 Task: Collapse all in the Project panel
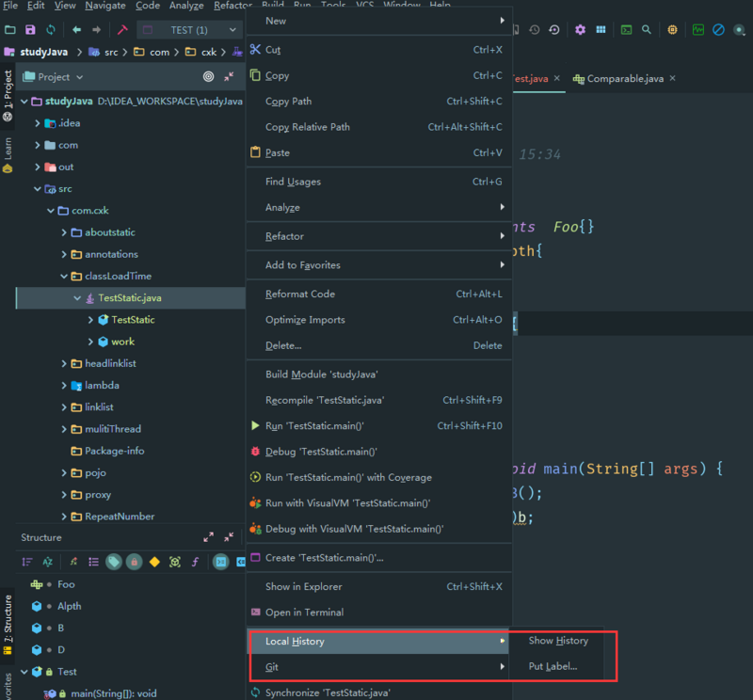tap(229, 76)
